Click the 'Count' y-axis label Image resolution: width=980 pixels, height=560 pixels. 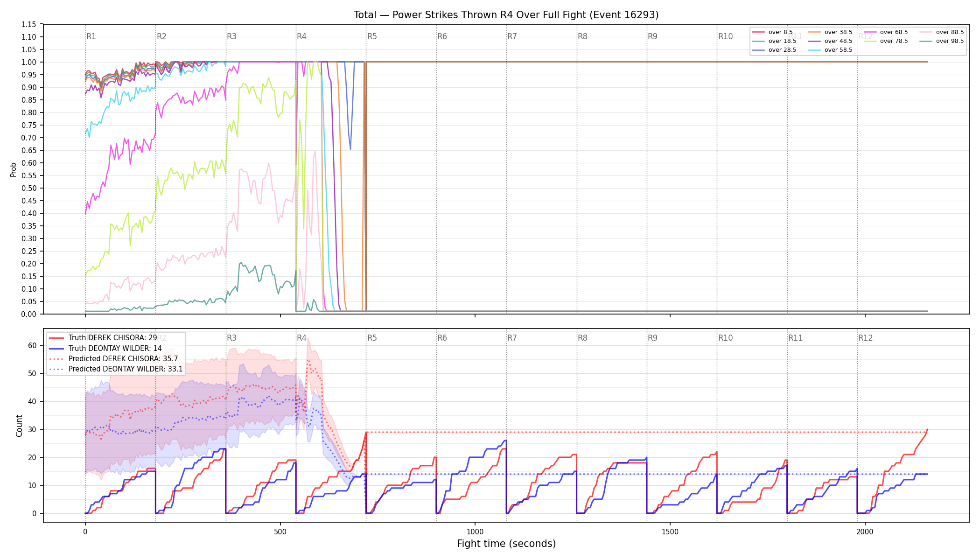coord(19,426)
